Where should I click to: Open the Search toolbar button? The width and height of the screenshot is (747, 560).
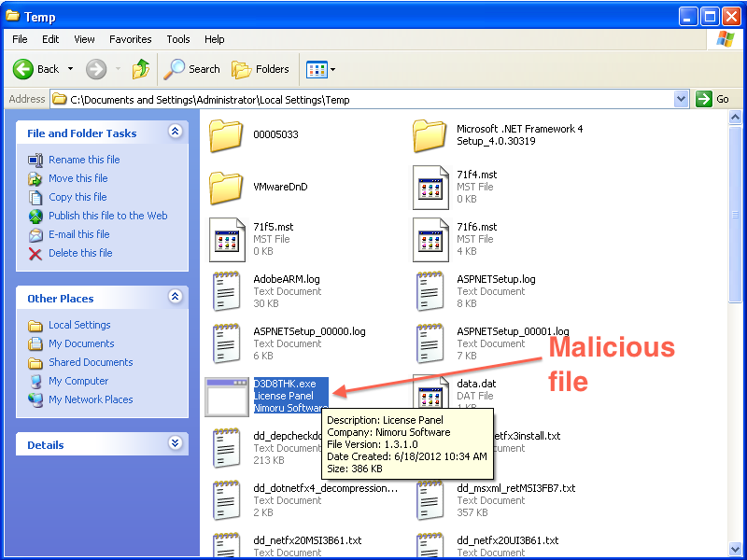[x=192, y=69]
